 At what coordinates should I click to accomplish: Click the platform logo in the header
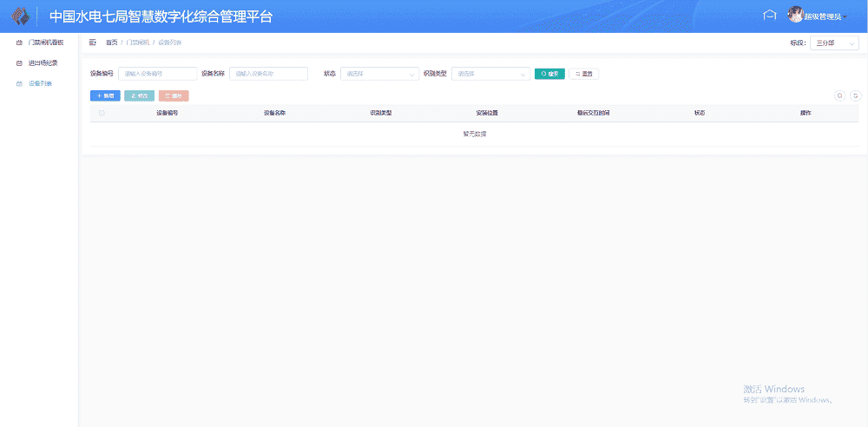point(19,16)
